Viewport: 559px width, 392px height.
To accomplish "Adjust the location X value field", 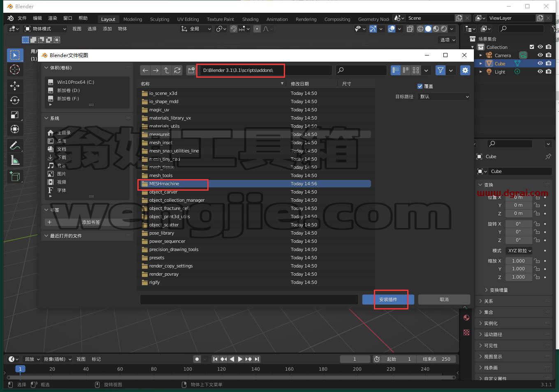I will pyautogui.click(x=518, y=197).
